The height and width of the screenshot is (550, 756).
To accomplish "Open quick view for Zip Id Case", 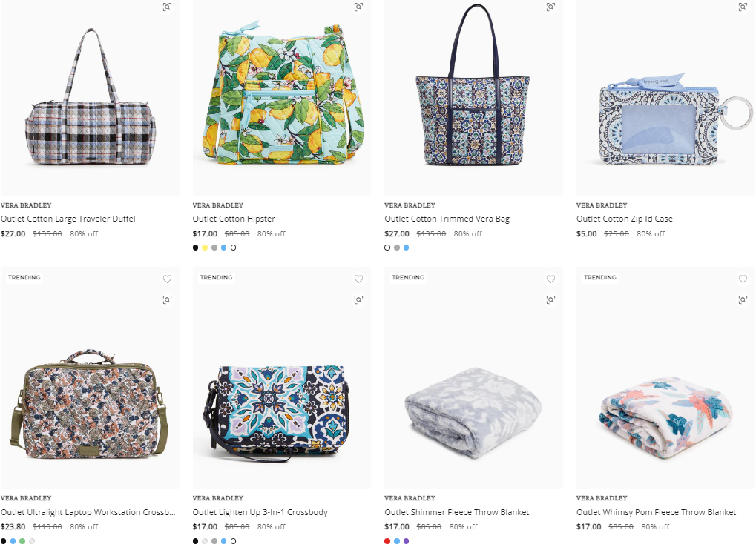I will coord(743,7).
